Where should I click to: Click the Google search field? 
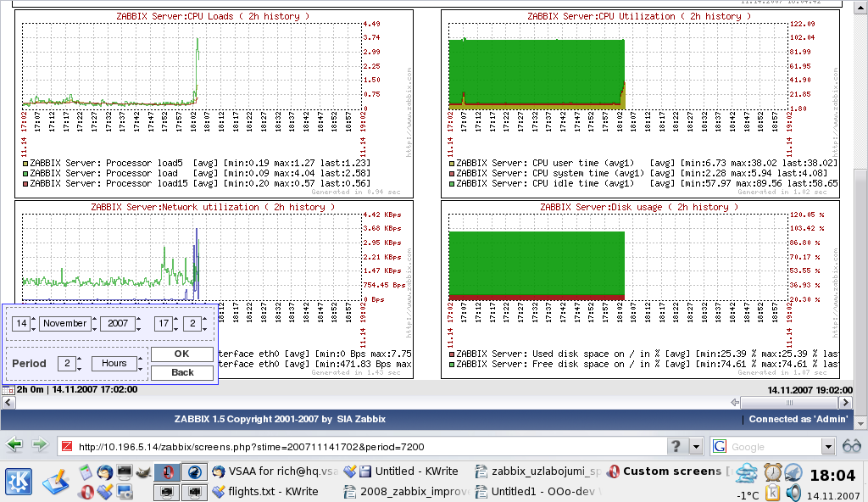775,447
